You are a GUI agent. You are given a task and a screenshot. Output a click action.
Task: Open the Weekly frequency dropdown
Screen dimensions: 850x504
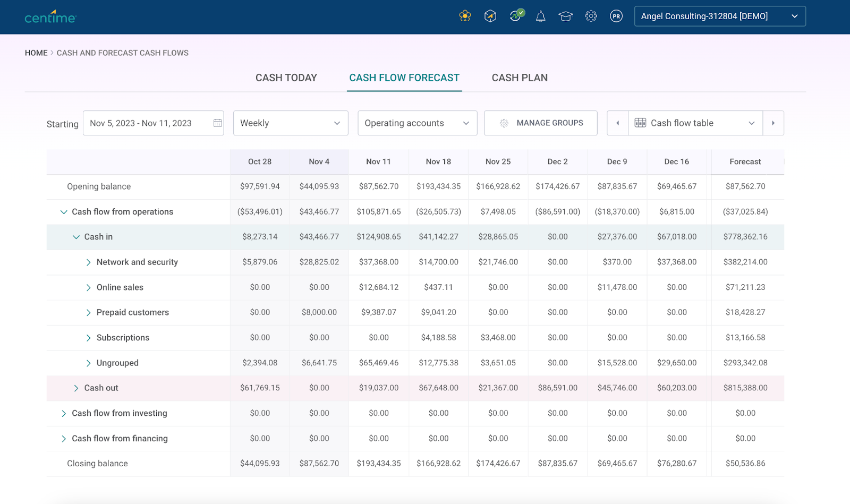(x=290, y=123)
